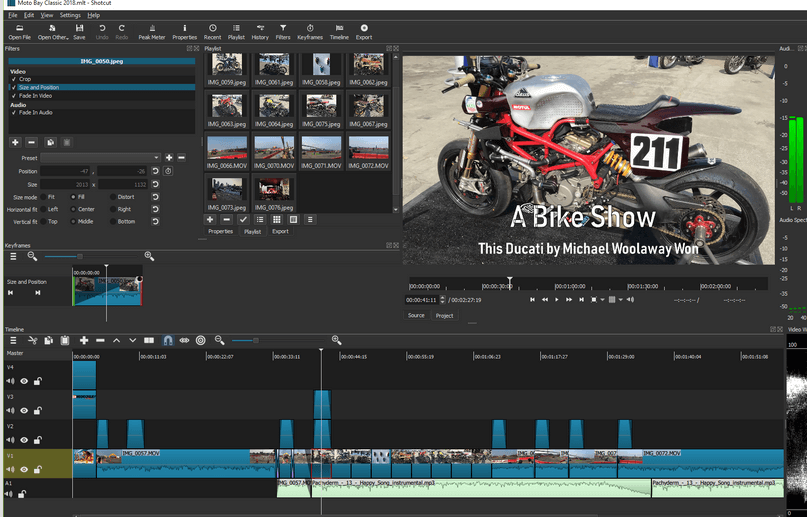Open the playlist menu button
Viewport: 807px width, 517px height.
point(310,220)
